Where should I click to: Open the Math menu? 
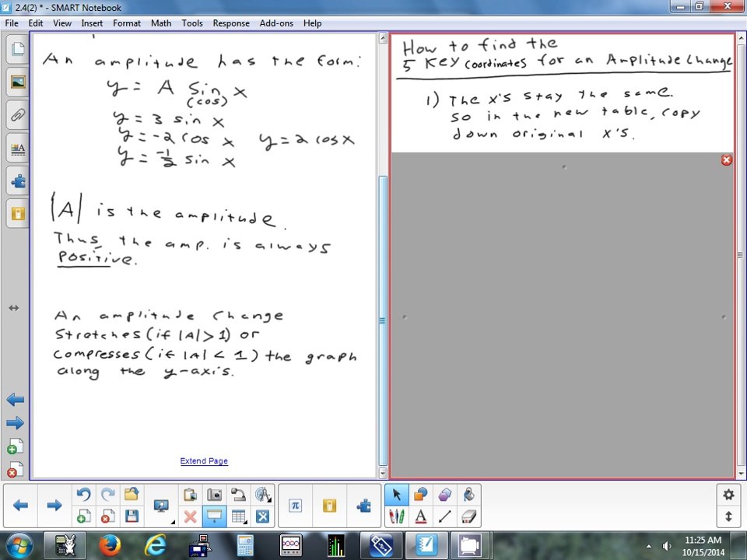coord(161,23)
